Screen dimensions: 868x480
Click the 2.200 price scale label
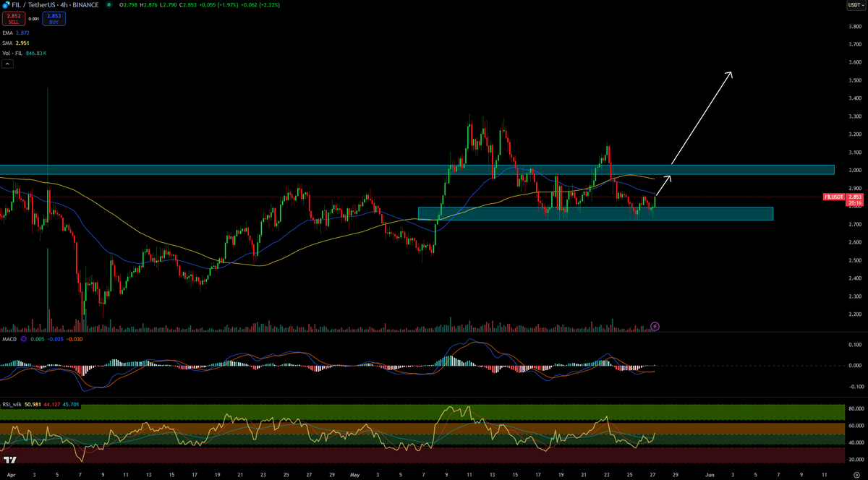point(854,314)
